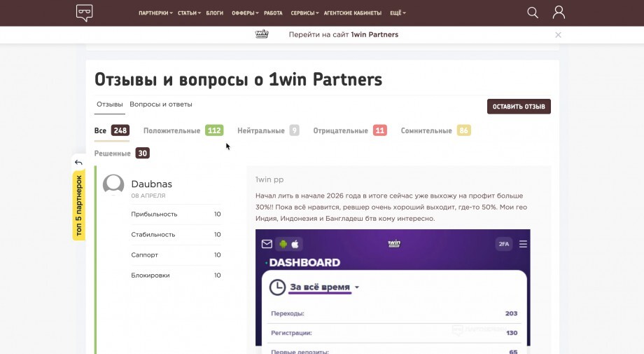Open the Топ 5 партнерок side tab
The width and height of the screenshot is (644, 354).
[79, 205]
